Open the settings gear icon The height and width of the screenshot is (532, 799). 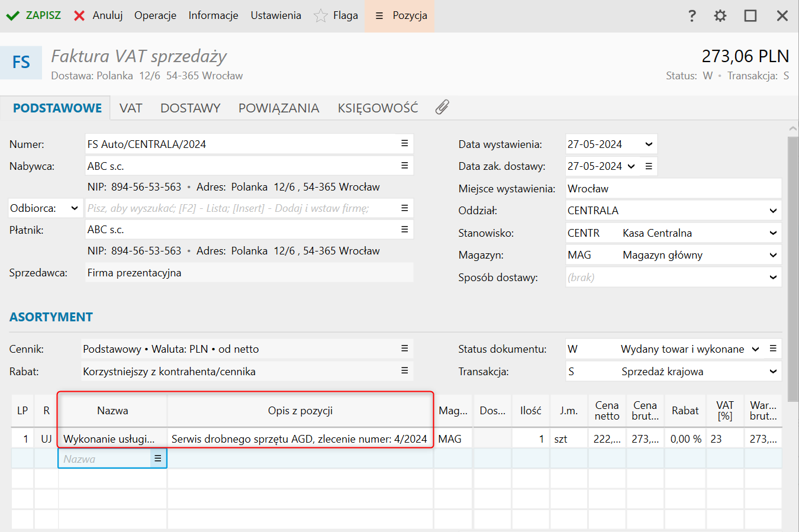pos(720,16)
